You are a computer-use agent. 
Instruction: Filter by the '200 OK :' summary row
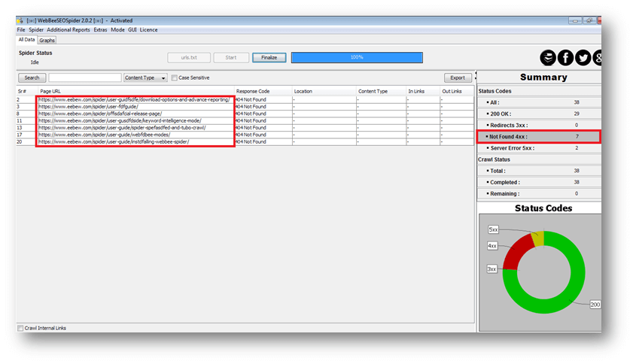tap(539, 114)
